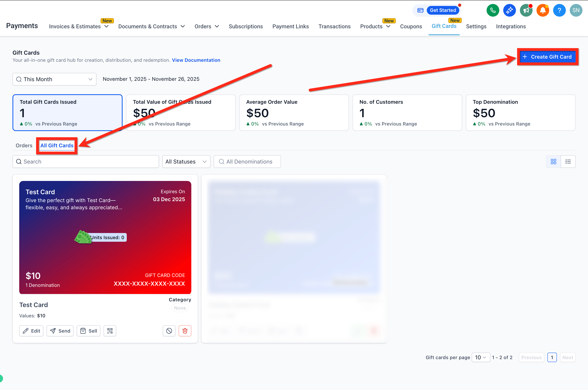The image size is (588, 390).
Task: Sell the Test Card gift card
Action: (x=89, y=331)
